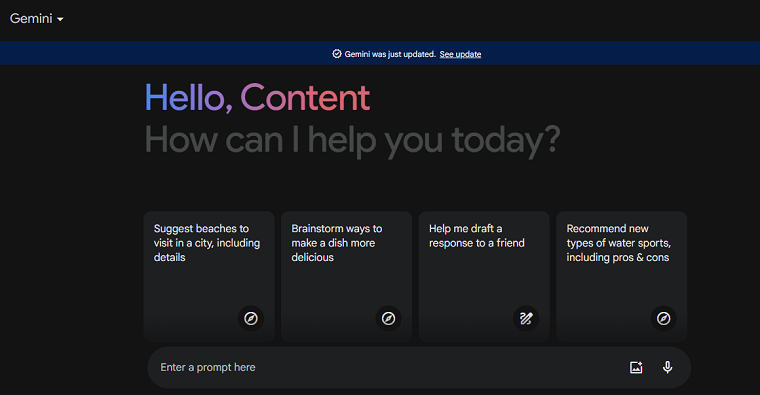Click the checkmark badge icon in update banner
The width and height of the screenshot is (760, 395).
pyautogui.click(x=337, y=54)
